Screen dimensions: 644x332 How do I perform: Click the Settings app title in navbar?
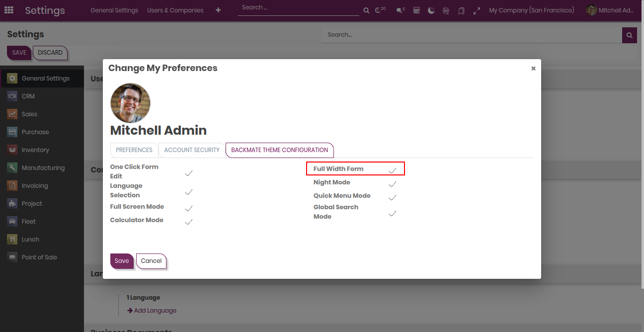(x=45, y=10)
